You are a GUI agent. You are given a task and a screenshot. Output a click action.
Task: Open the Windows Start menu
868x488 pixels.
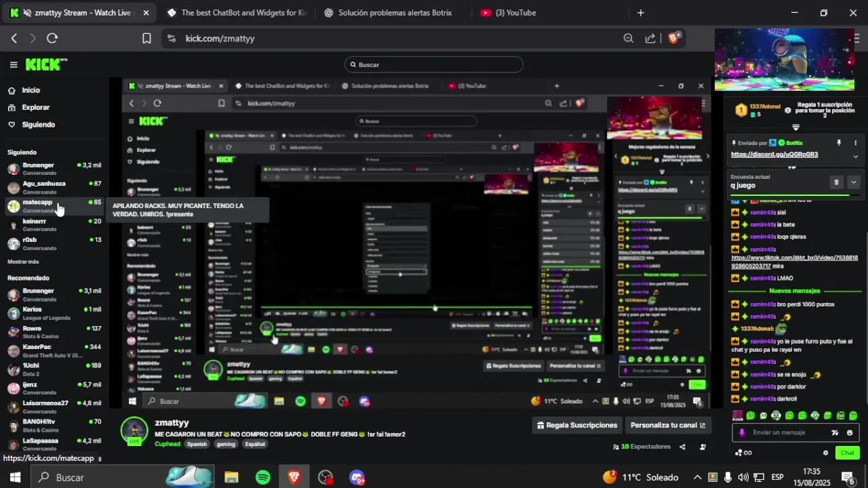[15, 477]
